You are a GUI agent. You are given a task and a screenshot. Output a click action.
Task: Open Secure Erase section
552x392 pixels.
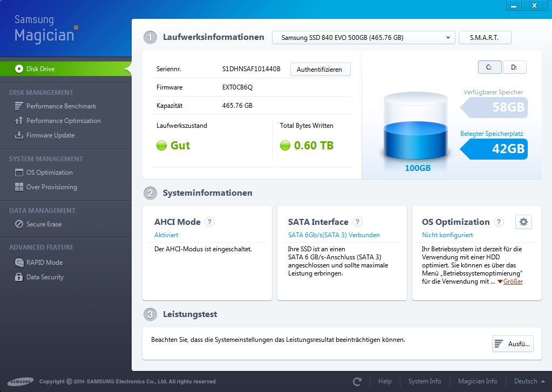[x=44, y=224]
